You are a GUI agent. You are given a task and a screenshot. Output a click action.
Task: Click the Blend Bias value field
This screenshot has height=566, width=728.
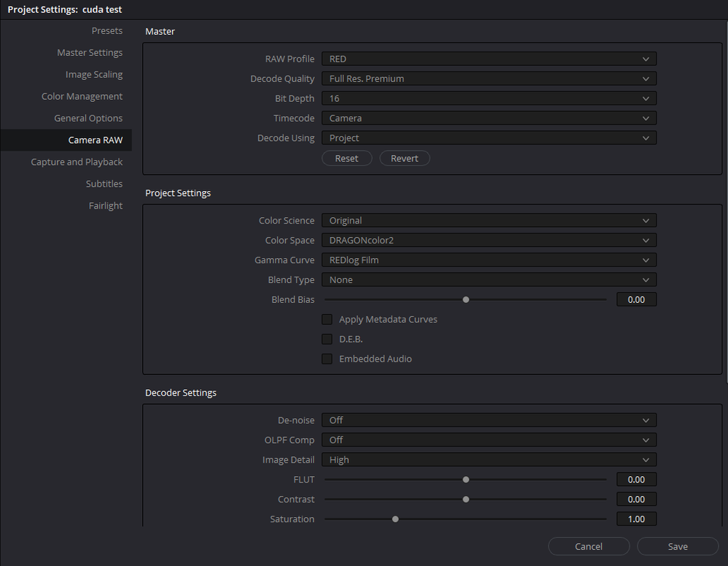pos(637,299)
